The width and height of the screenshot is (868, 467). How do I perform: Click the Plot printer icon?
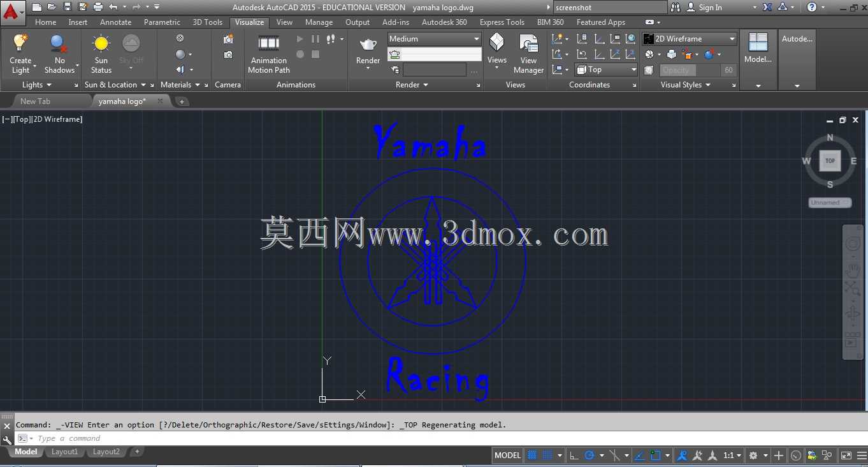pyautogui.click(x=98, y=7)
